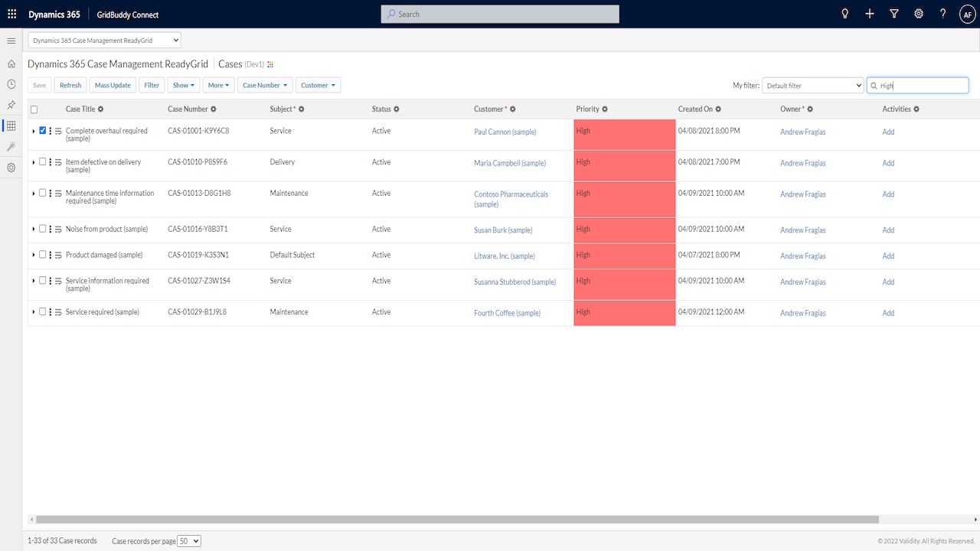Viewport: 980px width, 551px height.
Task: Open Case Title column gear settings
Action: [101, 109]
